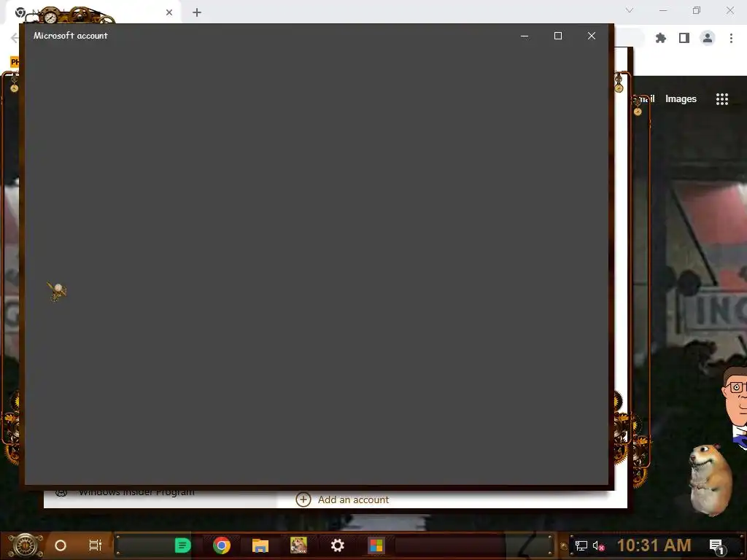Open Chrome profile avatar
Image resolution: width=747 pixels, height=560 pixels.
pos(708,38)
